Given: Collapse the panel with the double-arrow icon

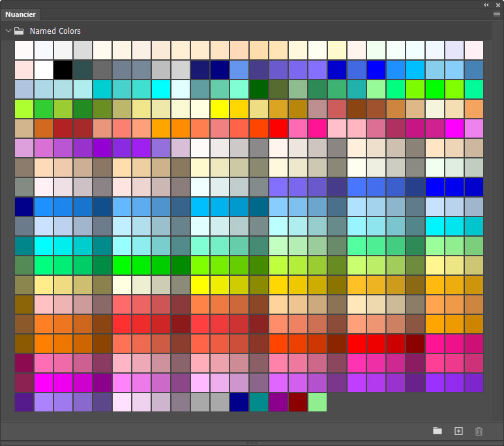Looking at the screenshot, I should (x=486, y=5).
